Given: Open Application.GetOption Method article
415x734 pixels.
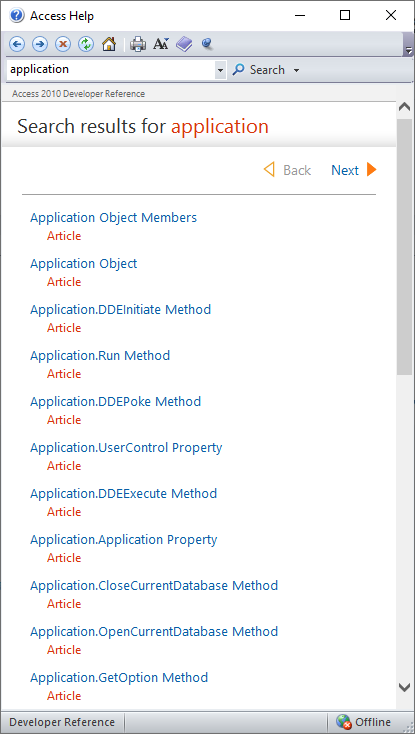Looking at the screenshot, I should pyautogui.click(x=119, y=677).
